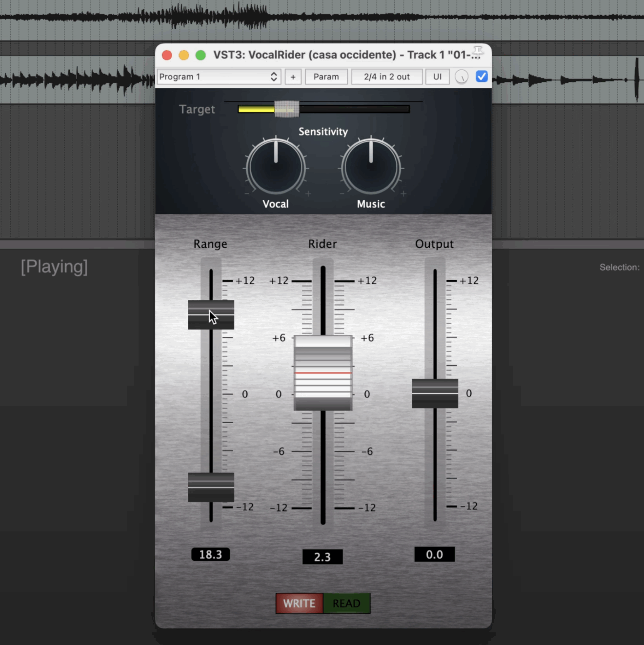Click the Rider fader handle
The width and height of the screenshot is (644, 645).
(322, 373)
